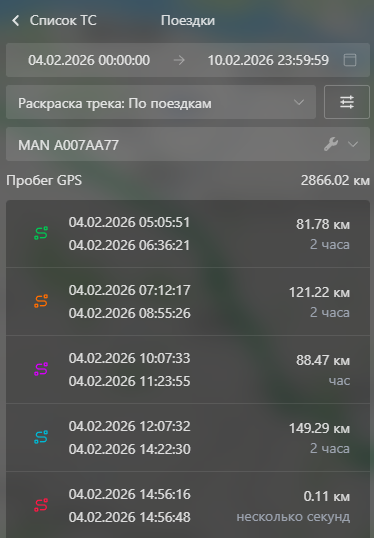Screen dimensions: 374x538
Task: Click the Пробег GPS label
Action: [x=44, y=180]
